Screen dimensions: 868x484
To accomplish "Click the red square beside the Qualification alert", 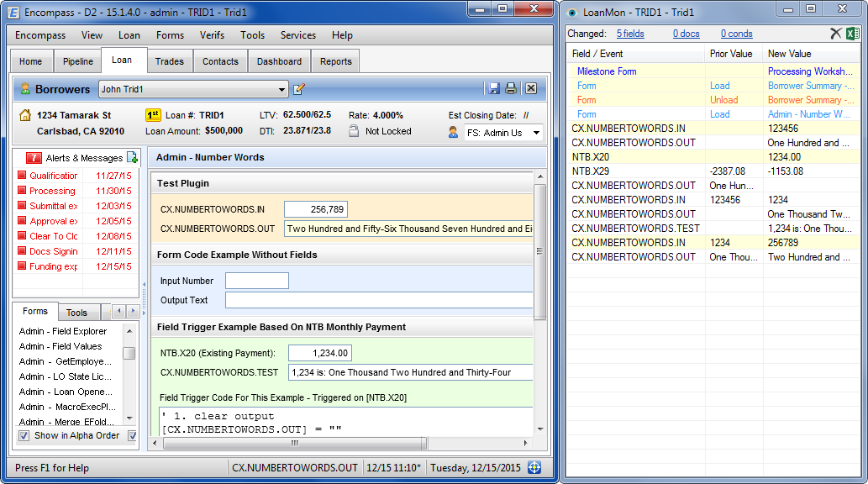I will point(22,176).
